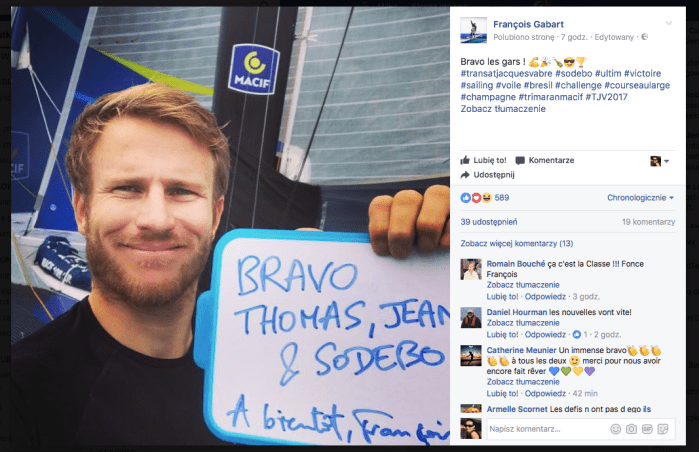Expand post options chevron
699x452 pixels.
[x=668, y=23]
